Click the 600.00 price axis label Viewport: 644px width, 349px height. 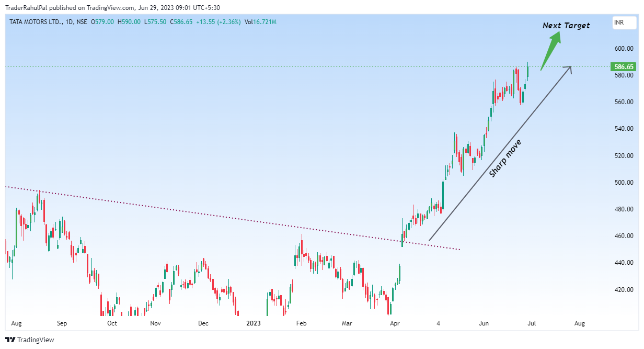click(624, 49)
